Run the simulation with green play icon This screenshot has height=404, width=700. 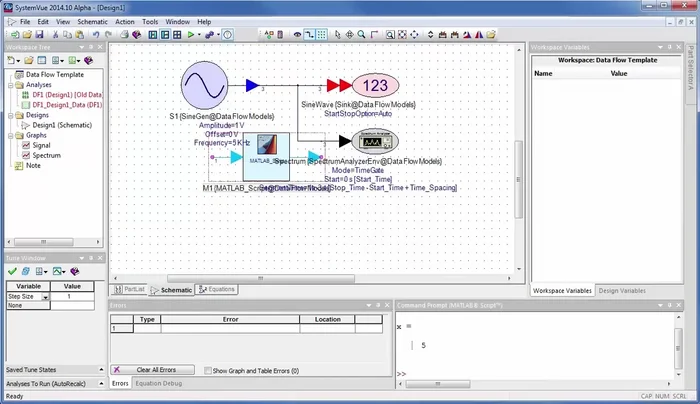click(x=191, y=35)
